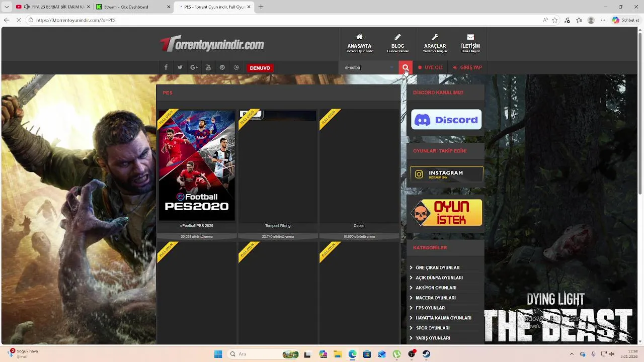This screenshot has height=362, width=644.
Task: Open Task View from the taskbar
Action: pos(307,354)
